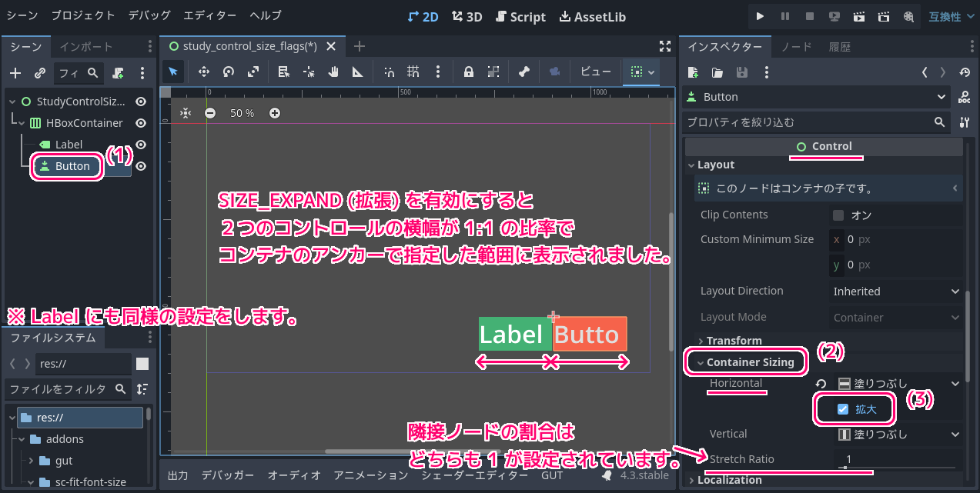The width and height of the screenshot is (980, 493).
Task: Toggle the Clip Contents オン checkbox
Action: pyautogui.click(x=838, y=215)
